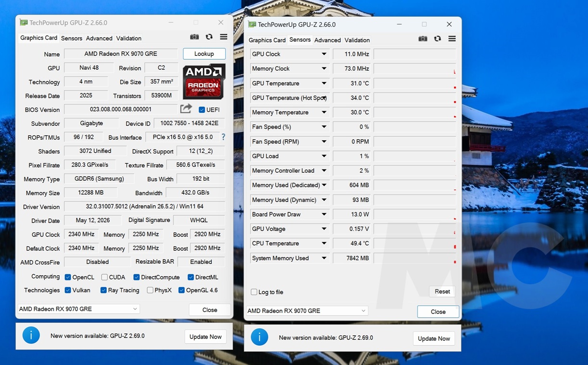The image size is (588, 365).
Task: Toggle the Vulkan checkbox
Action: [x=68, y=290]
